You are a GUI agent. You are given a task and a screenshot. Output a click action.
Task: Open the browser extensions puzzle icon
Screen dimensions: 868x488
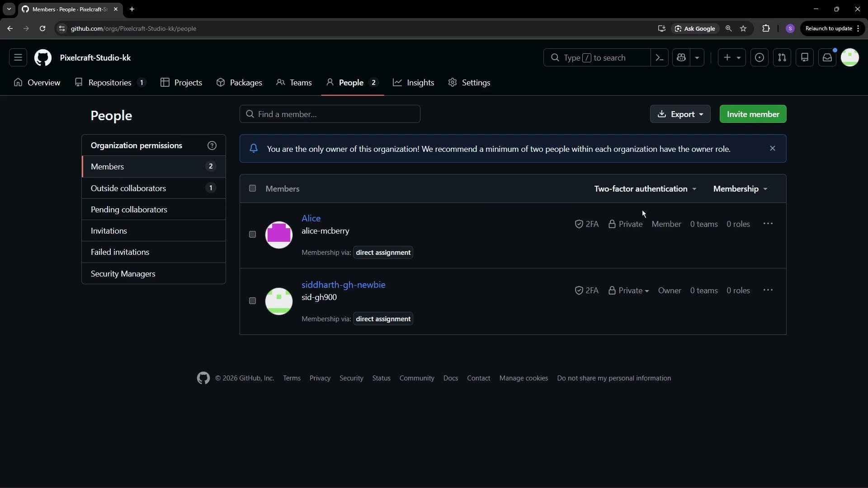tap(766, 28)
